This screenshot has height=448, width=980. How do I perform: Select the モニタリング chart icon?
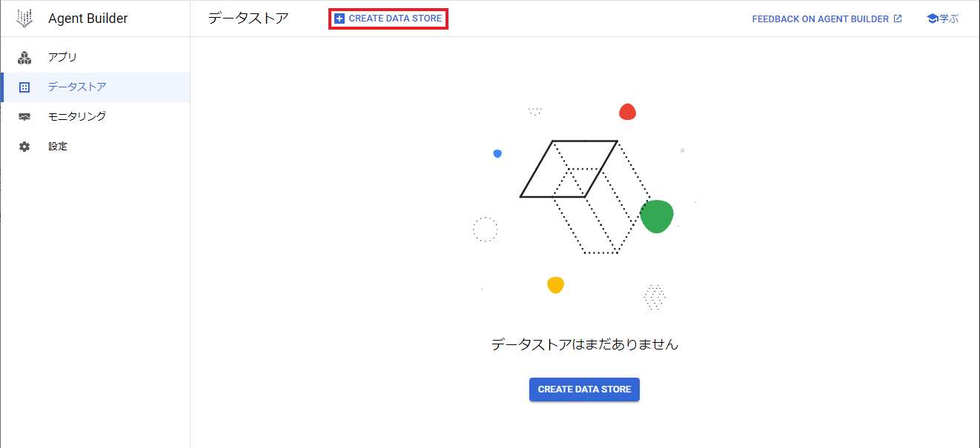tap(24, 116)
